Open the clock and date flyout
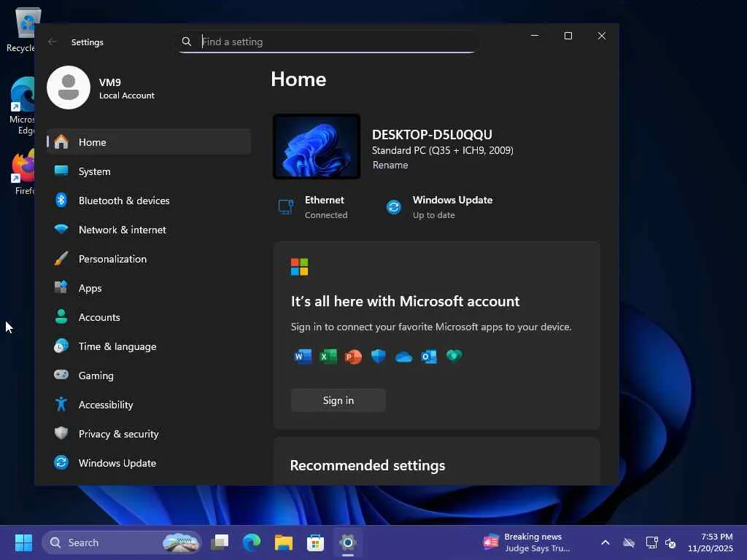 (x=711, y=542)
